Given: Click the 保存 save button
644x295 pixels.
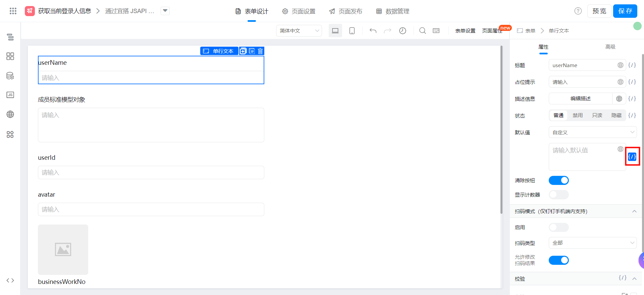Looking at the screenshot, I should coord(625,11).
